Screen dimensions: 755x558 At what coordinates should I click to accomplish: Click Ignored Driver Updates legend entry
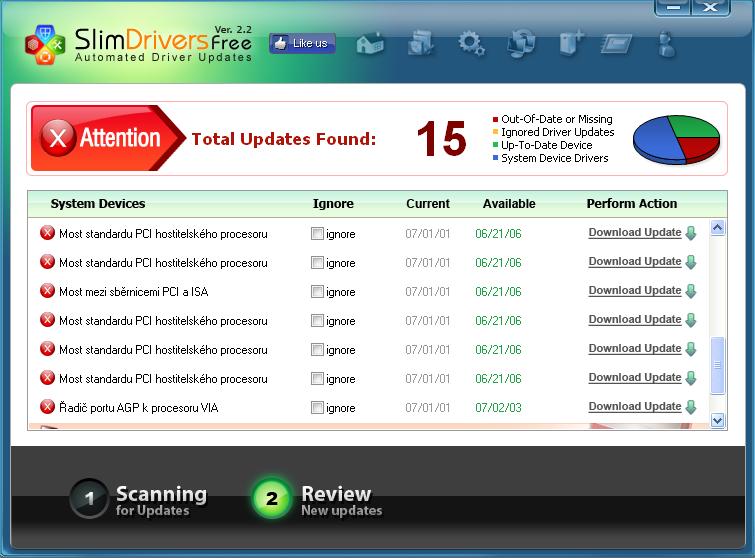click(553, 132)
